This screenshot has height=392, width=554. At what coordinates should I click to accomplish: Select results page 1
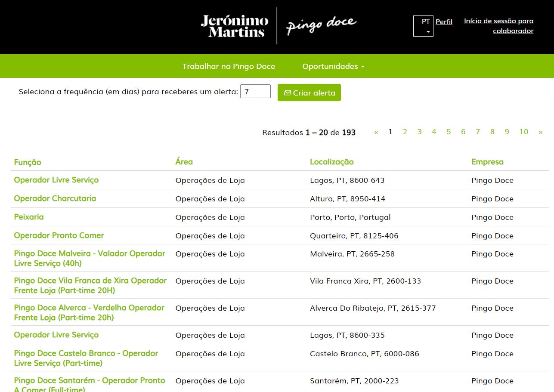(390, 132)
